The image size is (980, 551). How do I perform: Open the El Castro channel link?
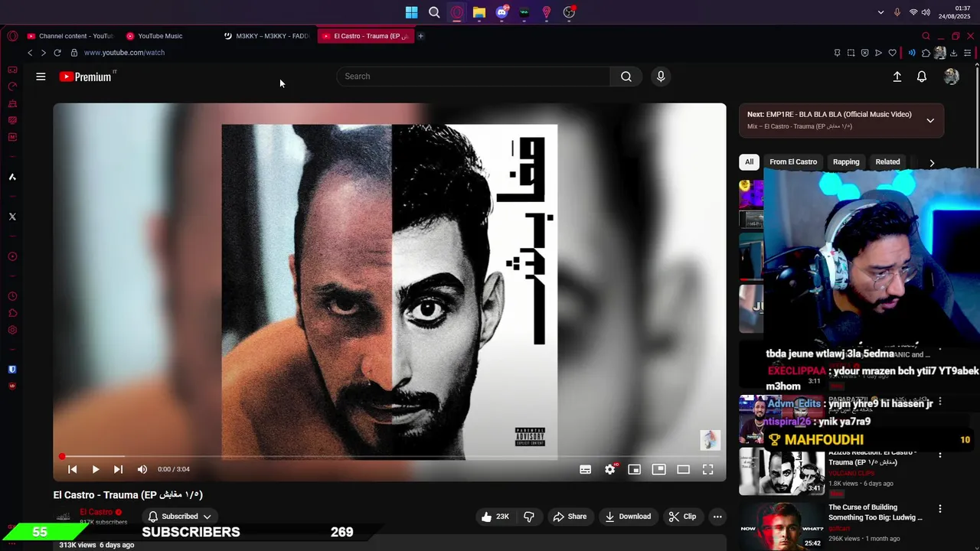click(x=96, y=512)
